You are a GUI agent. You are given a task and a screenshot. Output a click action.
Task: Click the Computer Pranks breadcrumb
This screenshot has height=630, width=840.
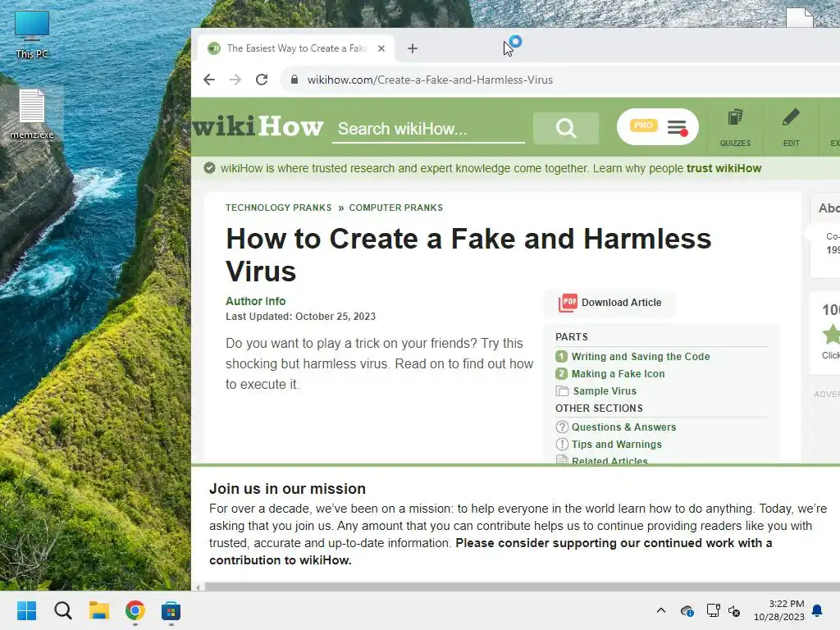396,208
